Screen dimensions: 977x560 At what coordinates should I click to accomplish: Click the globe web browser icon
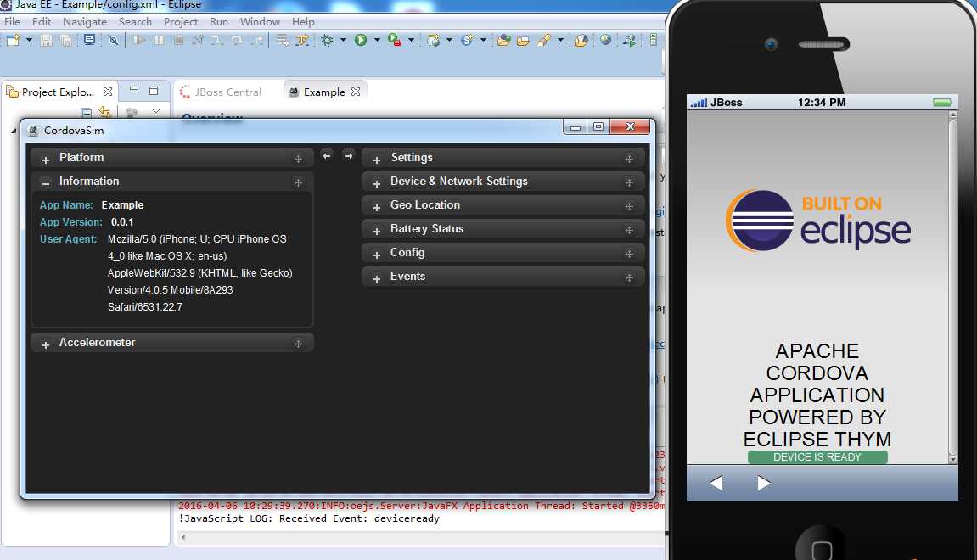[605, 41]
